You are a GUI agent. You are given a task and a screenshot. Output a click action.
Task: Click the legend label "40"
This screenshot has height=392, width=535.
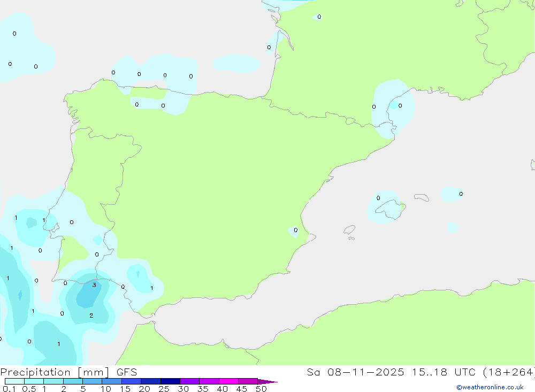(x=222, y=389)
